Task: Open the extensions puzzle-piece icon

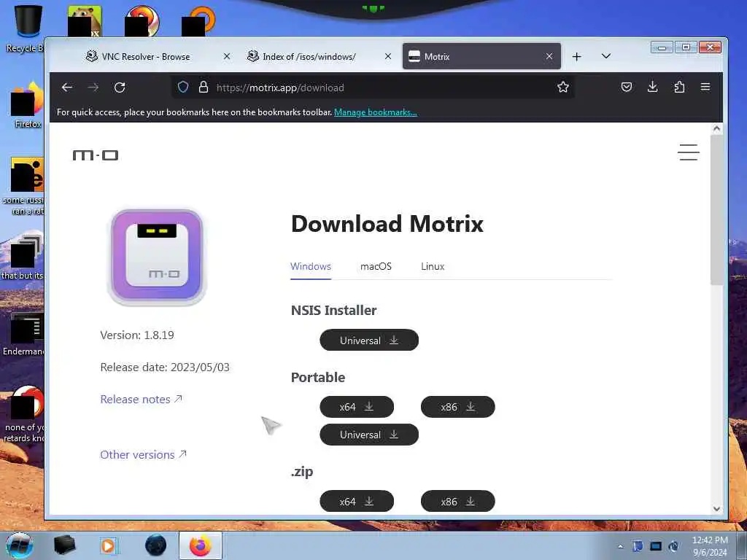Action: coord(679,87)
